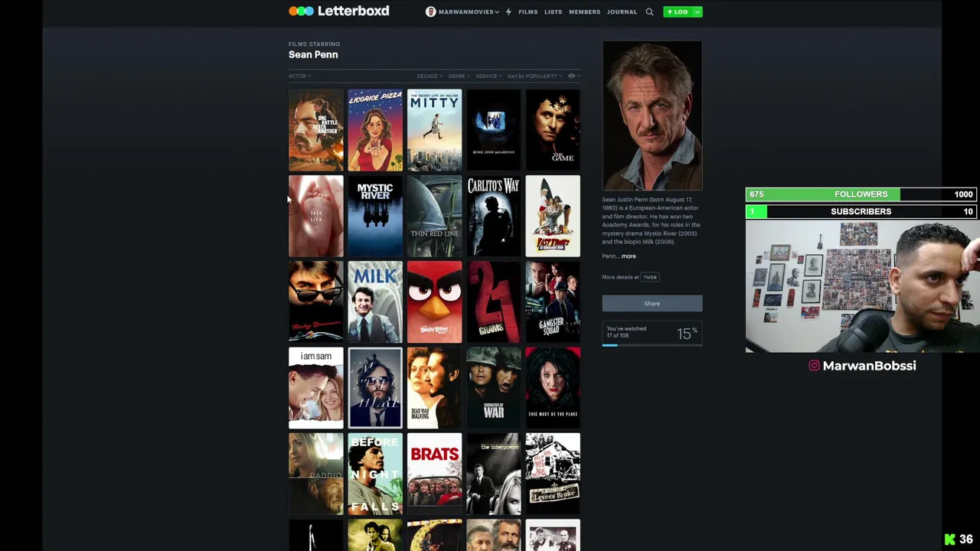The image size is (980, 551).
Task: Click the 'Sean Penn' page heading
Action: pyautogui.click(x=313, y=54)
